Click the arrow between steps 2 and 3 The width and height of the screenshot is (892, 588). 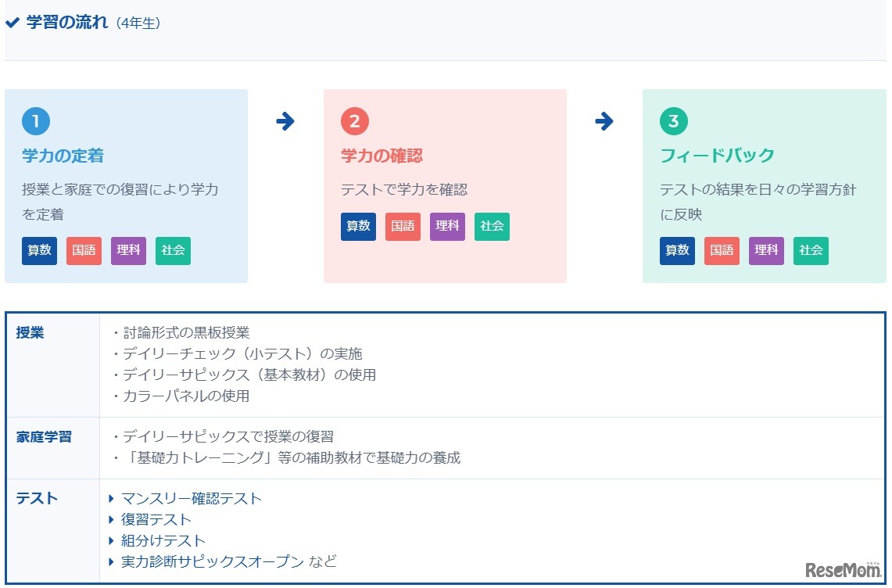604,121
